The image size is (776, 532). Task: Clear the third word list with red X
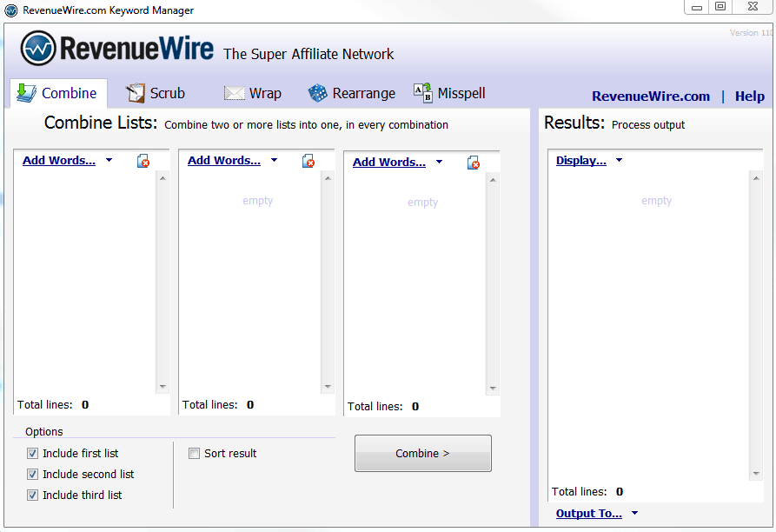[x=474, y=162]
